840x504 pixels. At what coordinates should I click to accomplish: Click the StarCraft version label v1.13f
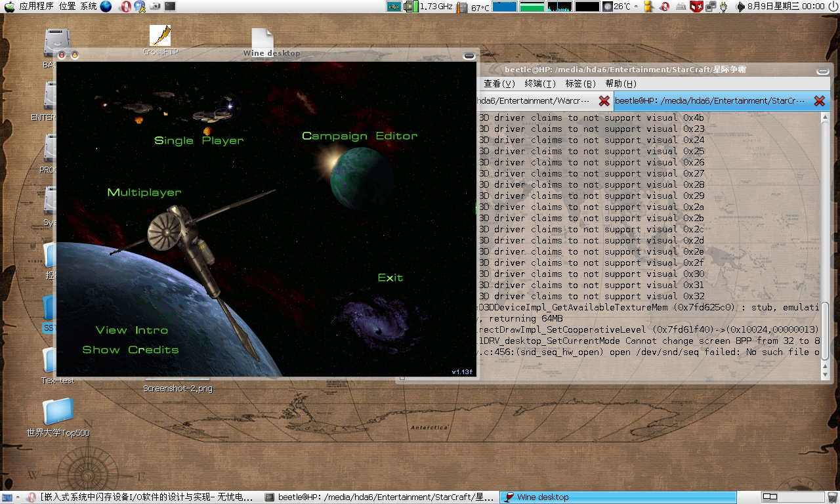pyautogui.click(x=462, y=371)
